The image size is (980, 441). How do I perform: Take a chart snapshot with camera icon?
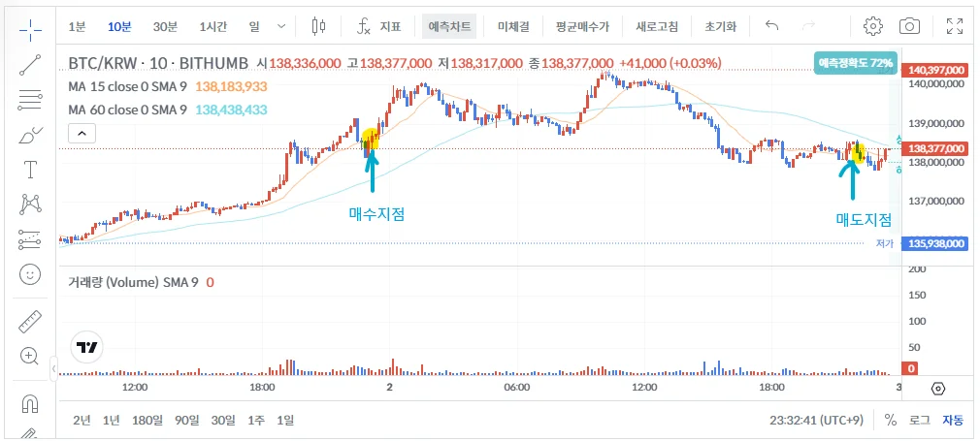(909, 26)
